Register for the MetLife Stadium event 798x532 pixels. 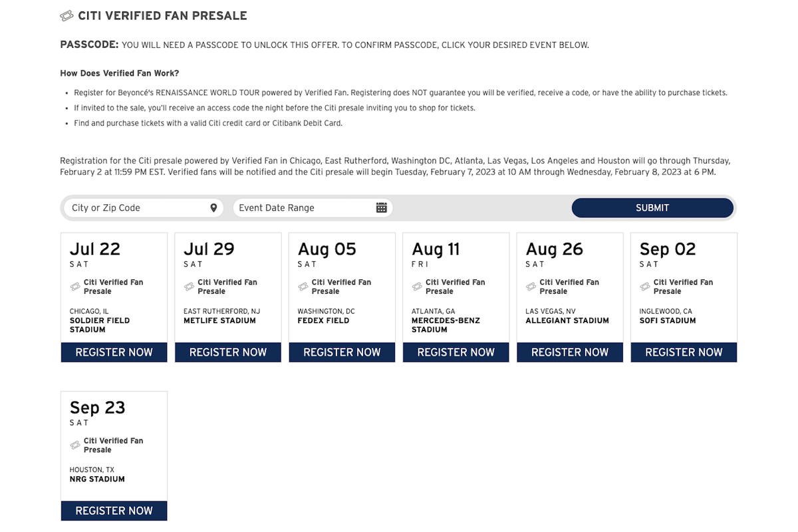(227, 352)
